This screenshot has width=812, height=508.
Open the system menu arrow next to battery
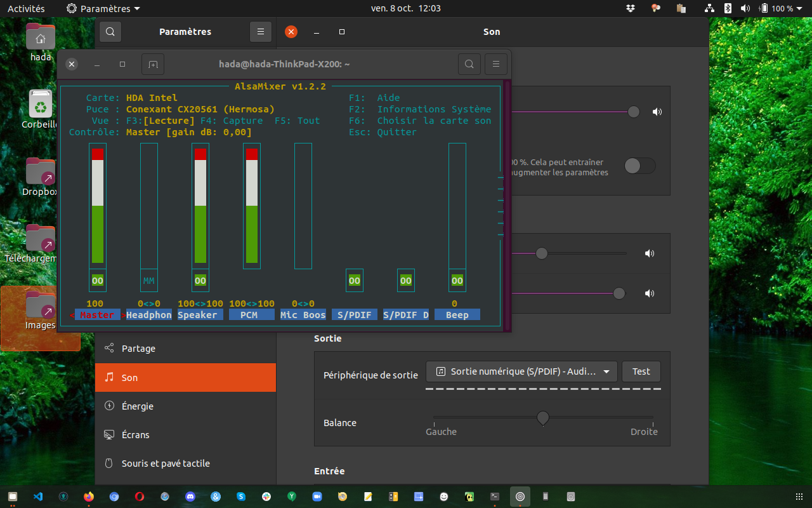(x=799, y=8)
